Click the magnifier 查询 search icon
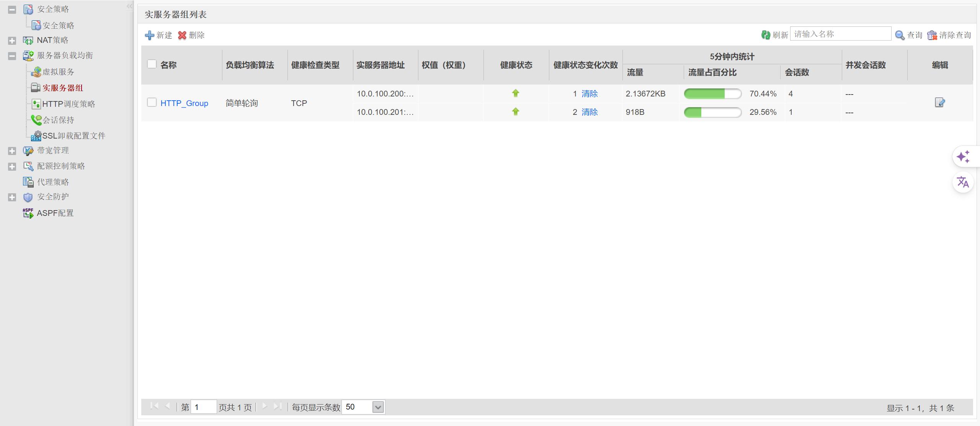 [900, 35]
